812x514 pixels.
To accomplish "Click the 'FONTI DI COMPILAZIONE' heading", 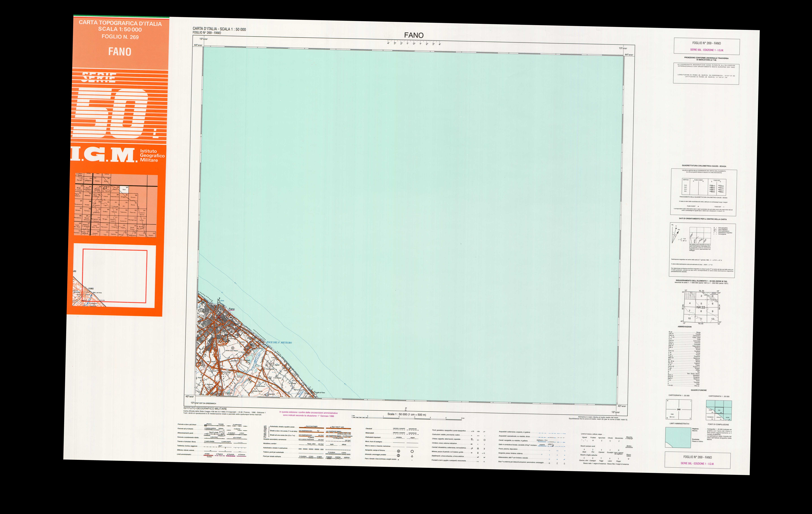I will tap(718, 424).
